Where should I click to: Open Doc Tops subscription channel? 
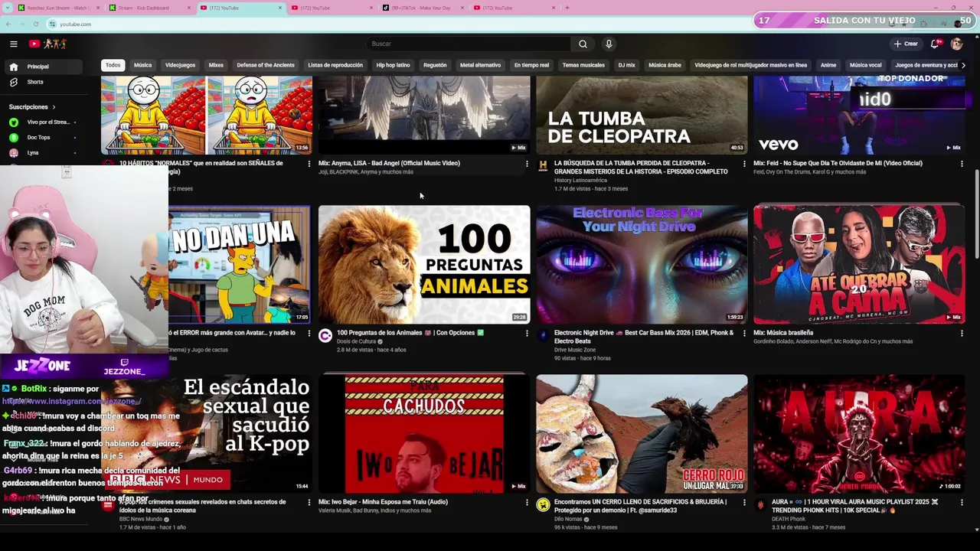pos(42,138)
